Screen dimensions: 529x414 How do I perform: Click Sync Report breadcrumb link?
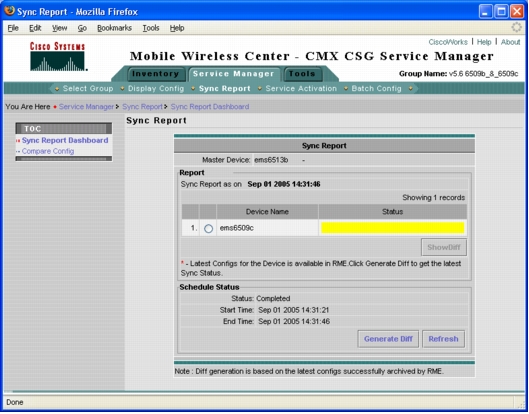coord(142,107)
